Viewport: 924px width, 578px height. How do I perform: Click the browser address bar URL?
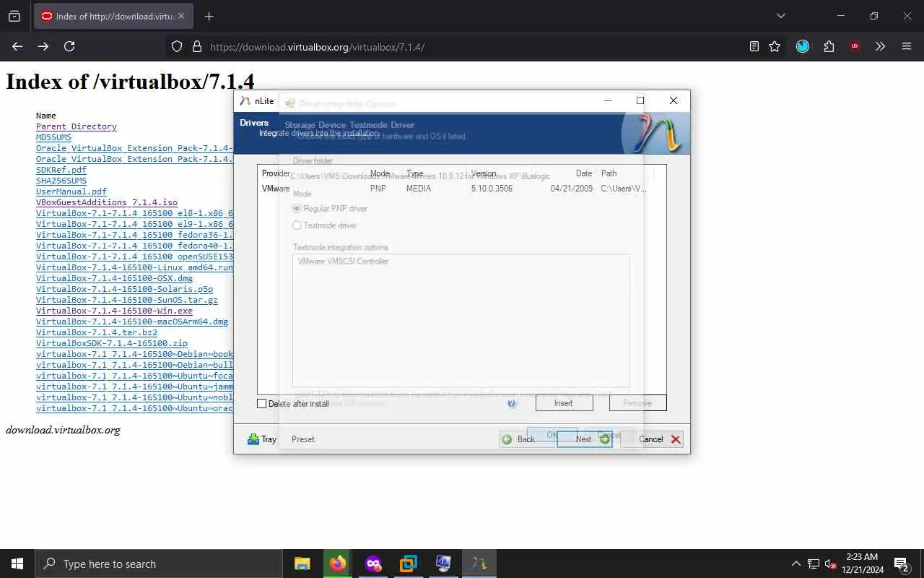pos(318,47)
